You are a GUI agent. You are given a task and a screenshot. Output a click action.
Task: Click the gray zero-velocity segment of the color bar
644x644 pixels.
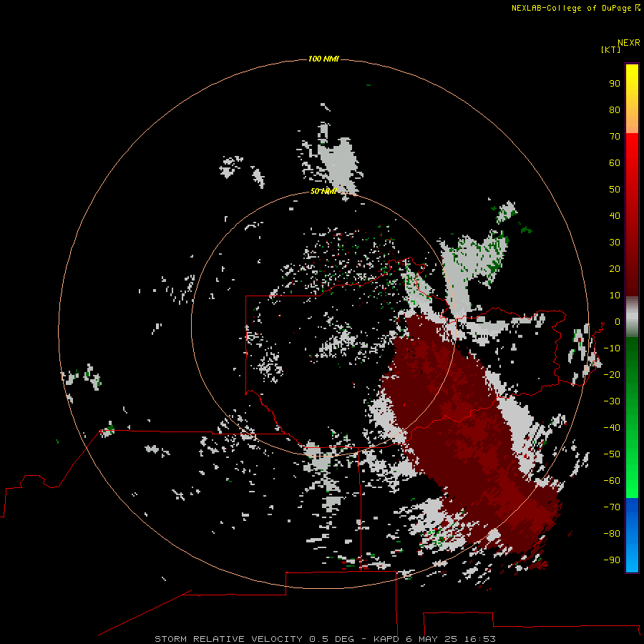(632, 317)
